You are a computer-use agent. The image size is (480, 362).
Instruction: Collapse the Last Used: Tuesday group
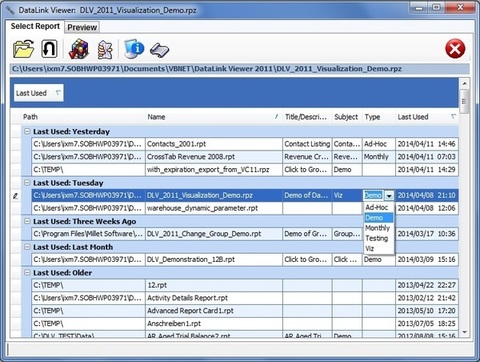tap(27, 183)
